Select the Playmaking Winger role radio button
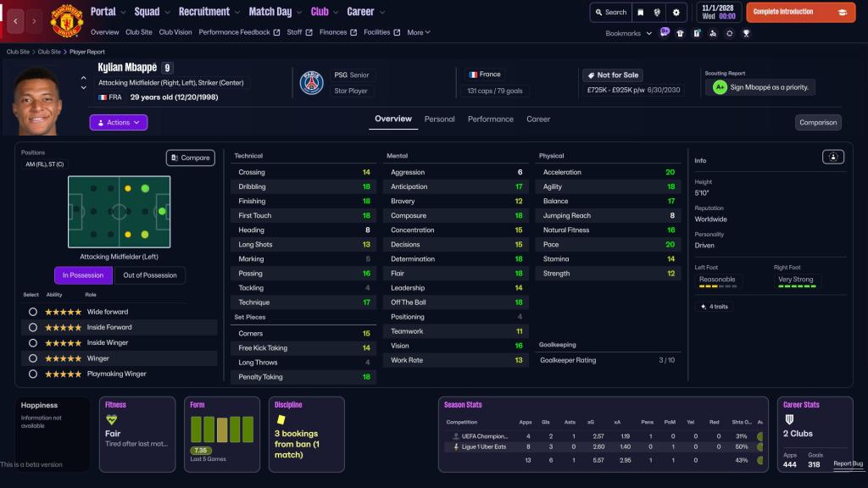The height and width of the screenshot is (488, 868). pyautogui.click(x=33, y=374)
